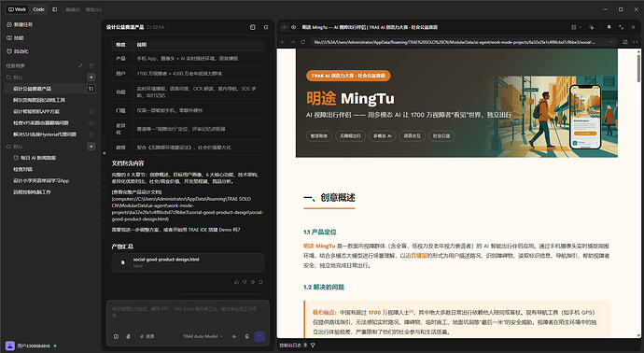Image resolution: width=644 pixels, height=353 pixels.
Task: Click the user avatar at bottom left
Action: [x=10, y=346]
